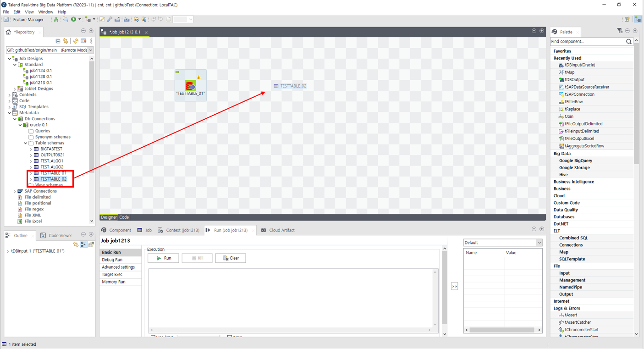Click the Open Perspective icon at top right
Viewport: 644px width, 349px height.
[x=627, y=19]
